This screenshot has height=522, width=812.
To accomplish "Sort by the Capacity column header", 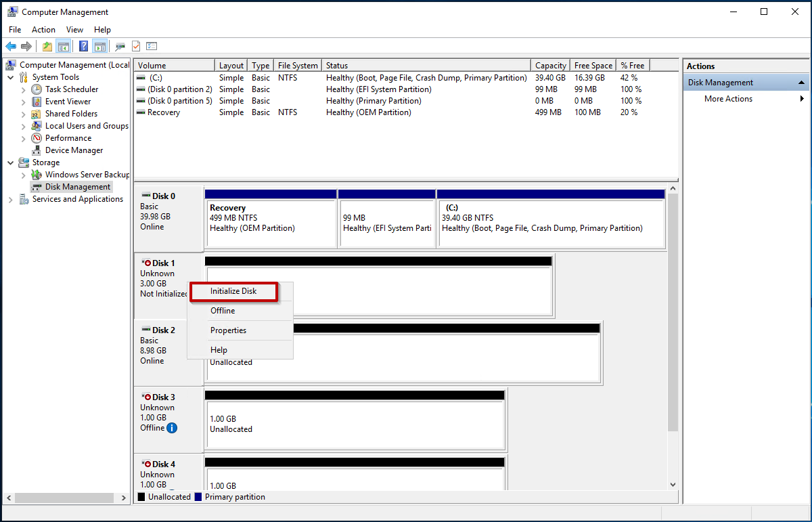I will pos(551,66).
